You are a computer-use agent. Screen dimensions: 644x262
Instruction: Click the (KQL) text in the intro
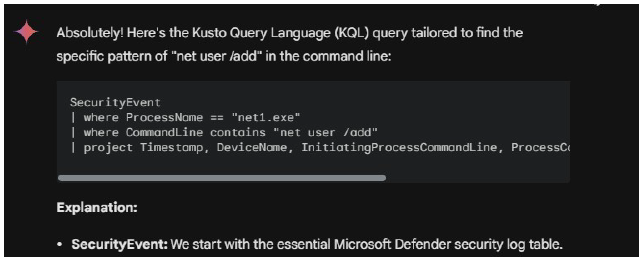(x=352, y=33)
